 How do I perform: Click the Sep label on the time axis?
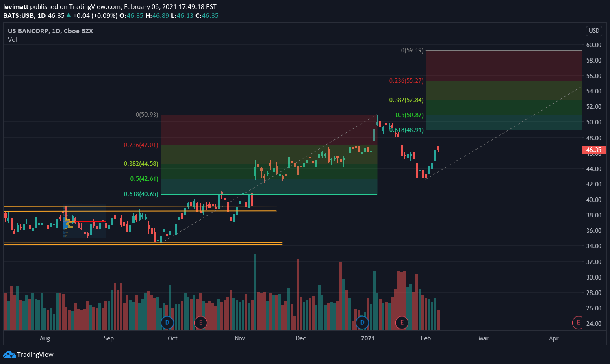tap(108, 338)
